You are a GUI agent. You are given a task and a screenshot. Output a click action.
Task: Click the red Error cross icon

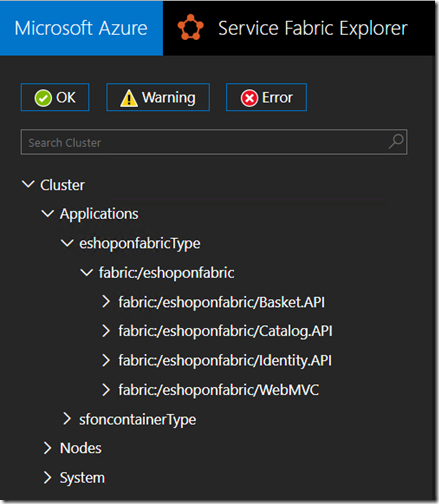pos(249,98)
